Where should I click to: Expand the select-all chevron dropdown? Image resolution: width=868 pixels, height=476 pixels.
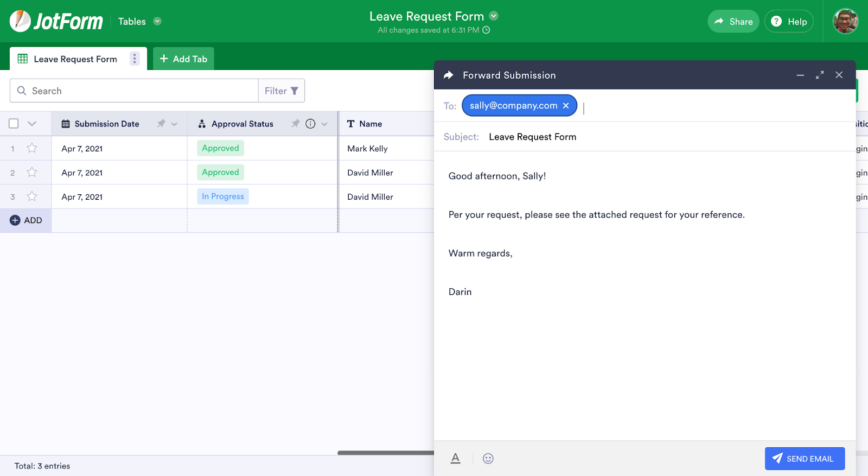pyautogui.click(x=32, y=124)
